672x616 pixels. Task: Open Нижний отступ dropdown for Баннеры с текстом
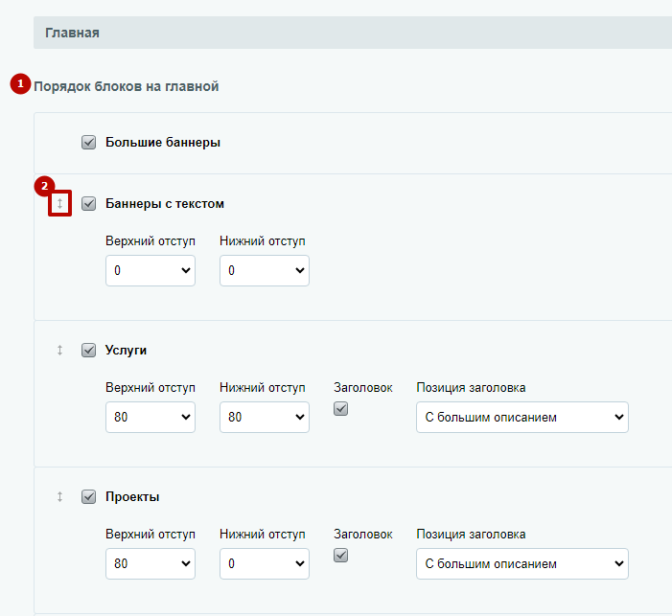[265, 270]
